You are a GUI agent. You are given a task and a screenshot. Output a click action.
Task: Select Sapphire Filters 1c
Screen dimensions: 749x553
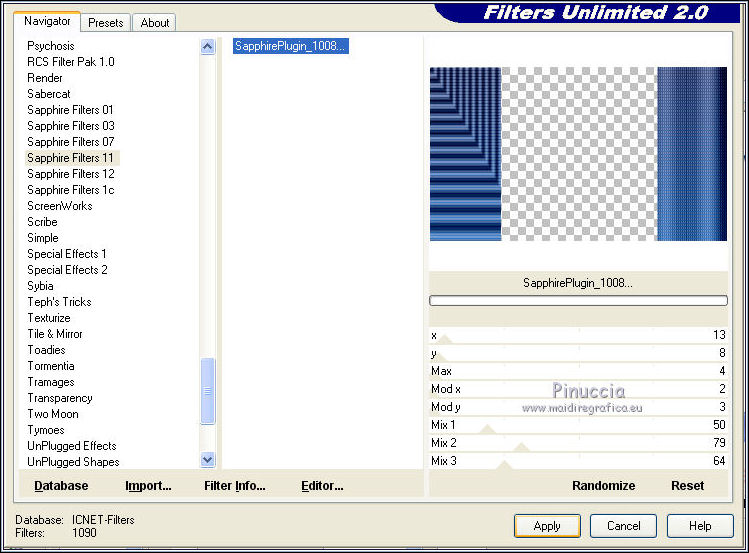(x=71, y=190)
